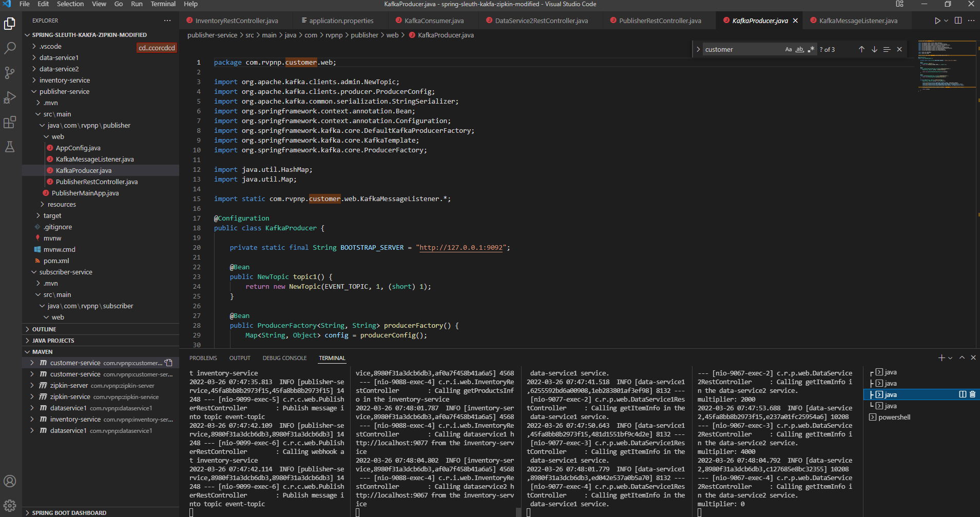
Task: Open the Selection menu
Action: 70,4
